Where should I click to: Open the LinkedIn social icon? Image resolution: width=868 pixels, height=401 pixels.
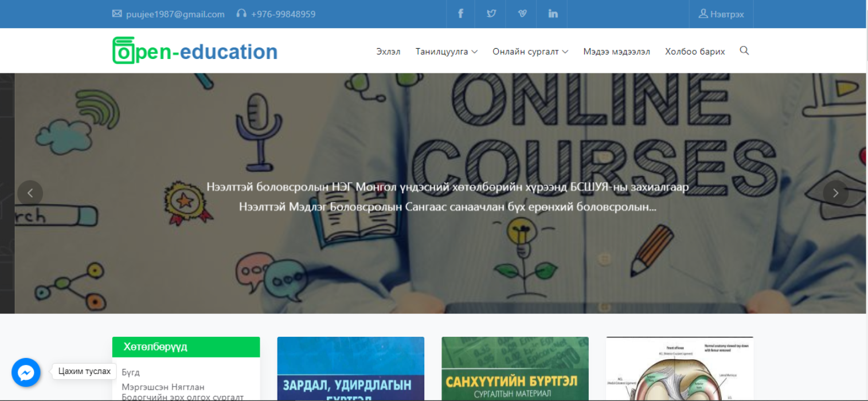pyautogui.click(x=553, y=14)
